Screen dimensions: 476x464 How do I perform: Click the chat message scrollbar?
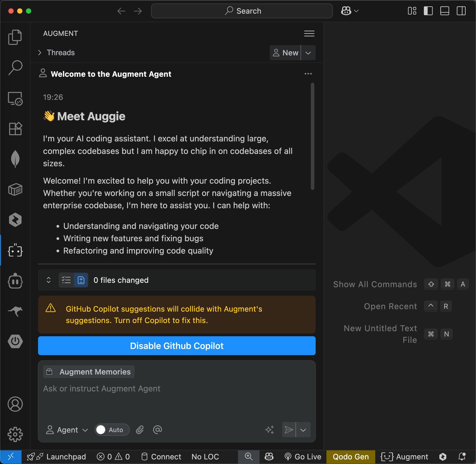click(x=313, y=137)
